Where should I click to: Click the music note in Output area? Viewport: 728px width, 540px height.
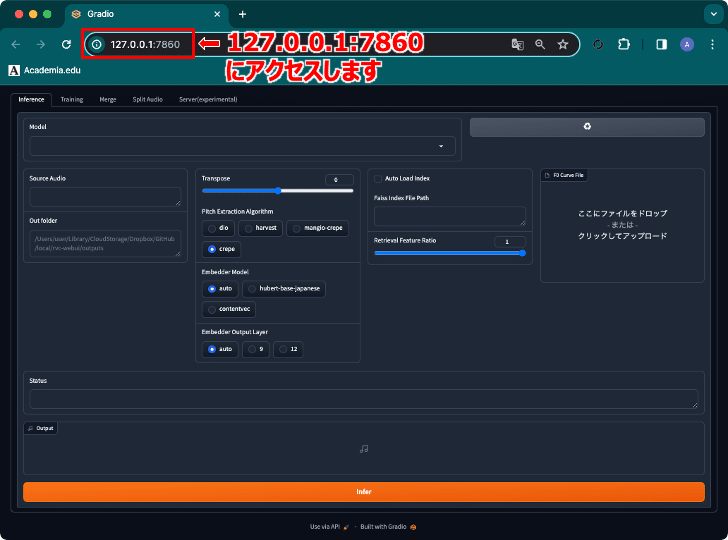point(364,449)
